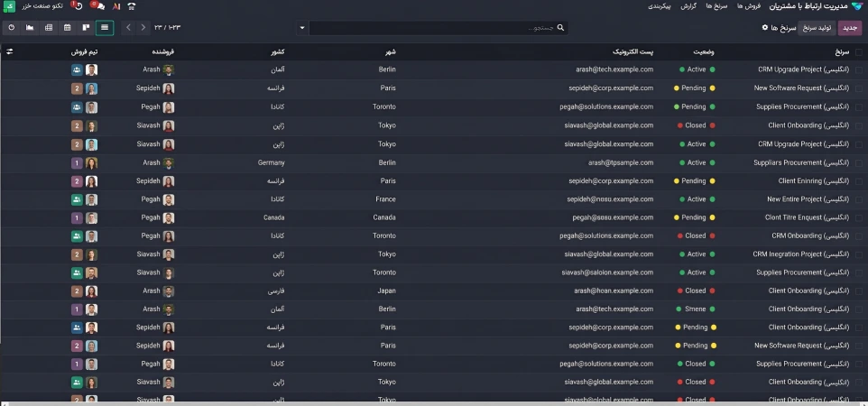The height and width of the screenshot is (406, 868).
Task: Open the VoIP phone icon in the top bar
Action: [131, 6]
